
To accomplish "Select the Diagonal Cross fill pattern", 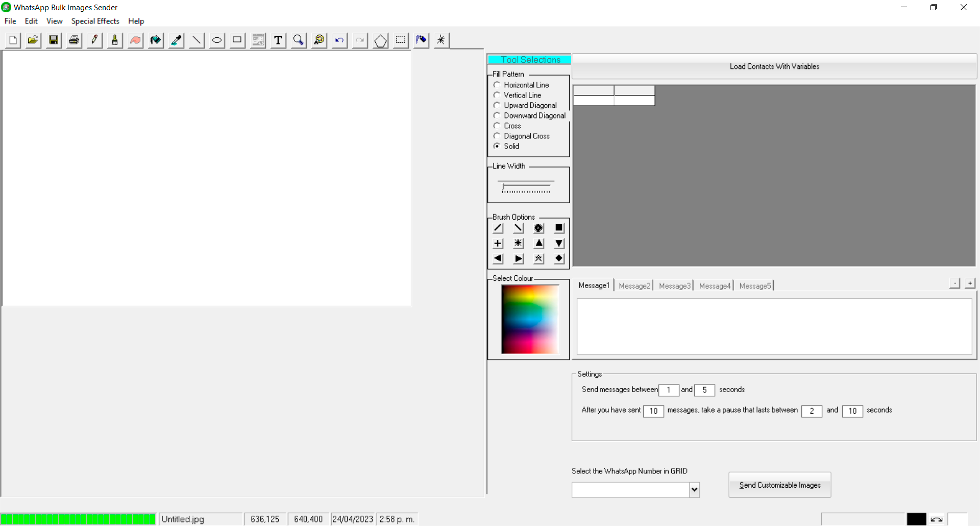I will point(521,136).
